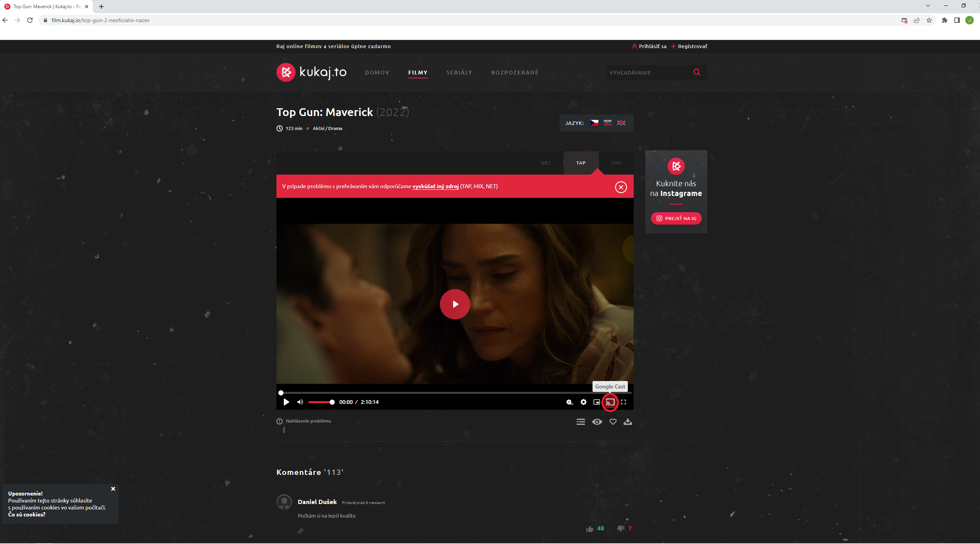Viewport: 980px width, 544px height.
Task: Open the SERIÁLY menu item
Action: click(x=459, y=73)
